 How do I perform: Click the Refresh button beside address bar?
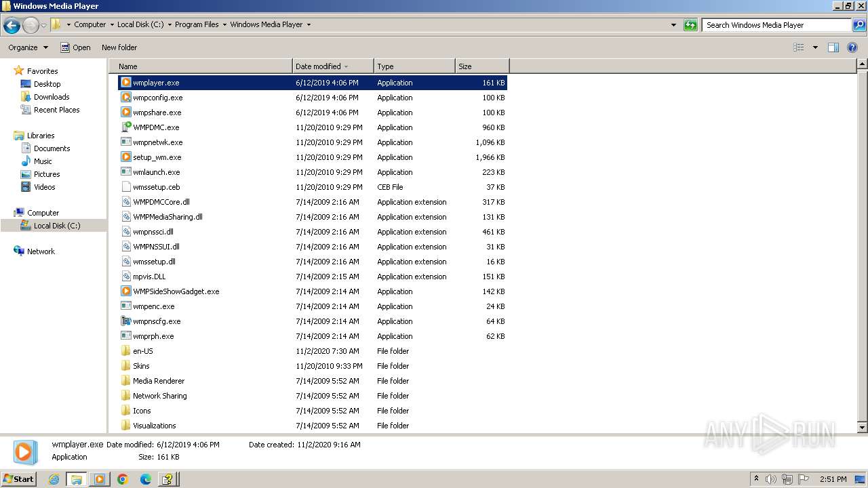[x=690, y=25]
